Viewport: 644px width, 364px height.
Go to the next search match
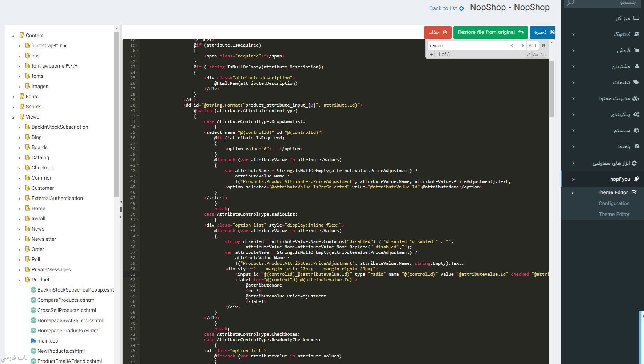coord(522,45)
